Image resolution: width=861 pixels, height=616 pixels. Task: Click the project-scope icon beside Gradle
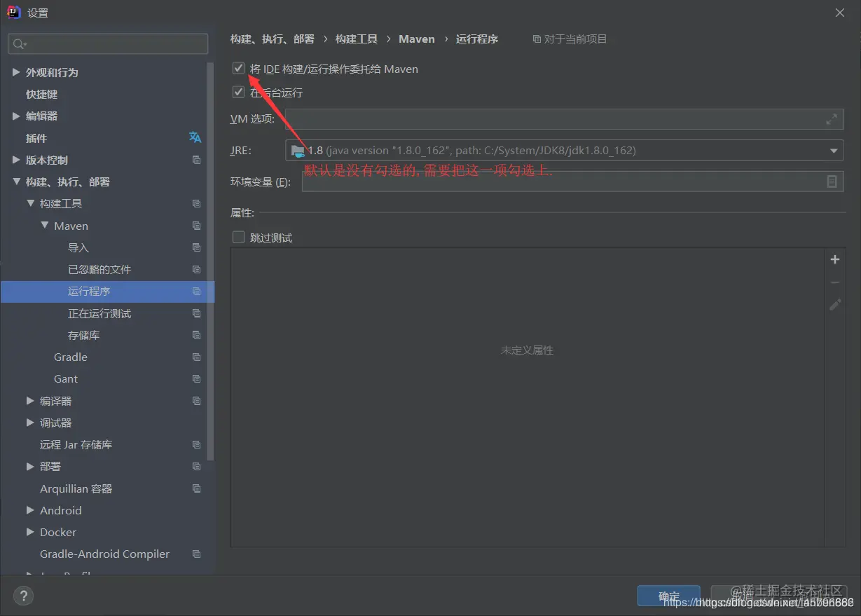point(196,357)
